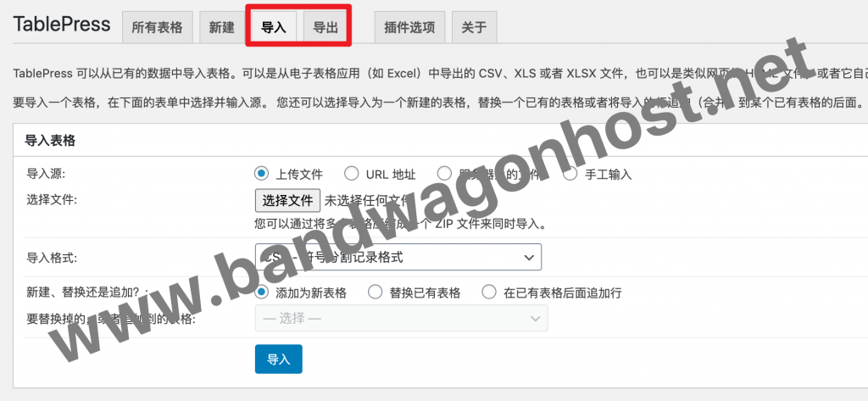Select 在已有表格后面追加行 option

(x=489, y=292)
